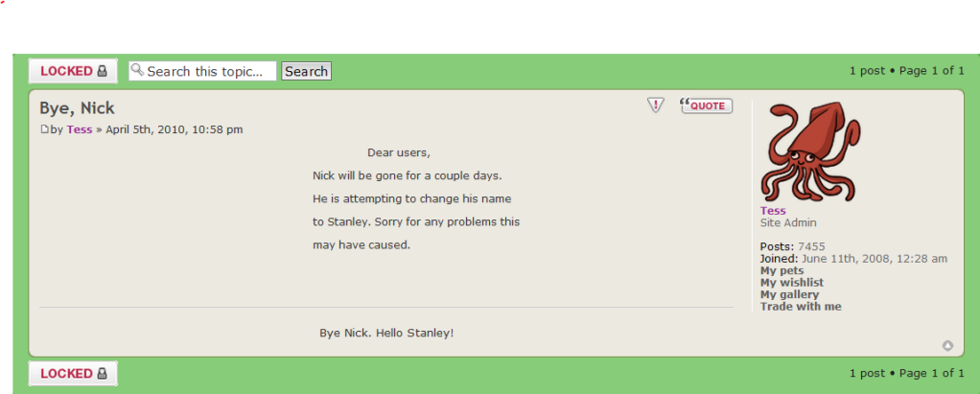Click the Search button

306,71
